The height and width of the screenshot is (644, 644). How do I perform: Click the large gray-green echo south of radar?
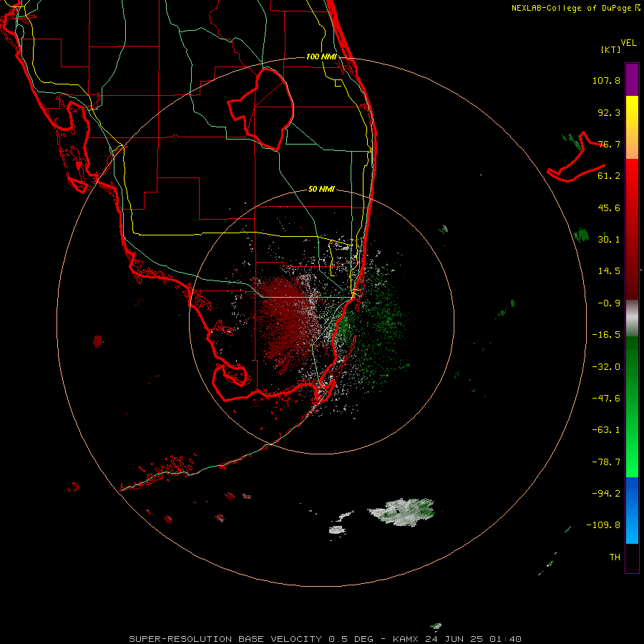point(403,512)
